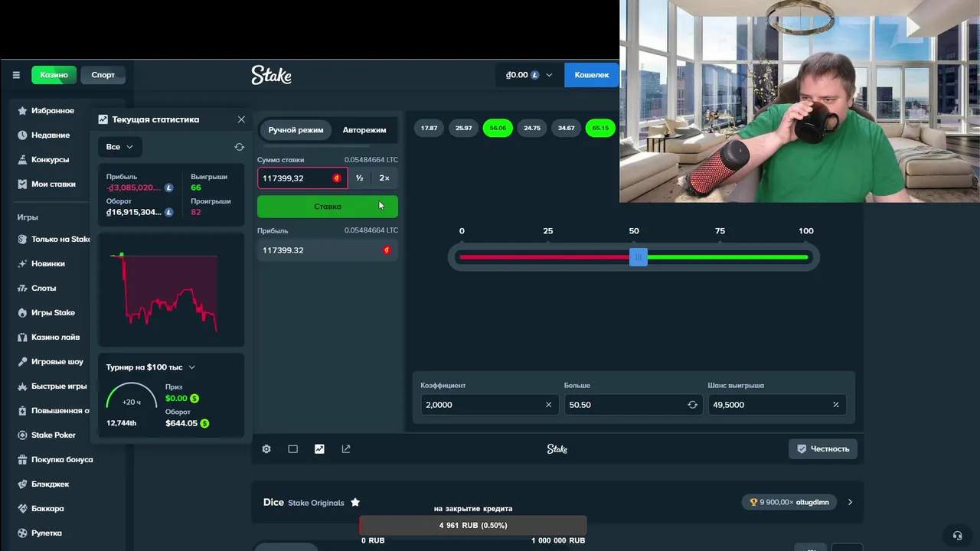Click the Казино лайв icon
Screen dimensions: 980x551
click(x=23, y=337)
